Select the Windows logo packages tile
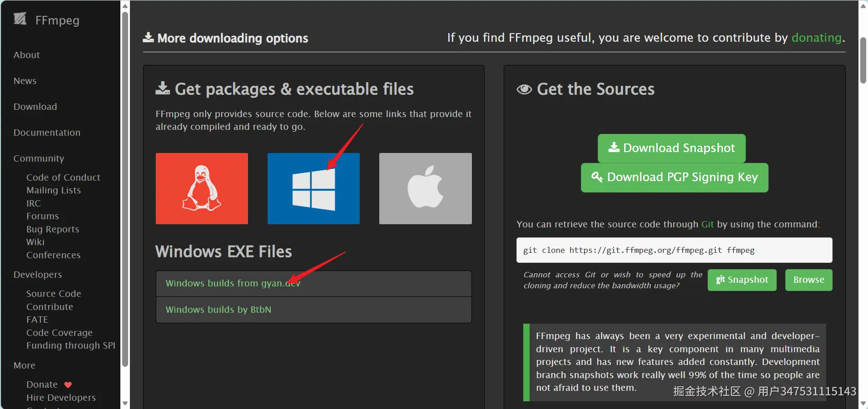The image size is (868, 409). 313,188
